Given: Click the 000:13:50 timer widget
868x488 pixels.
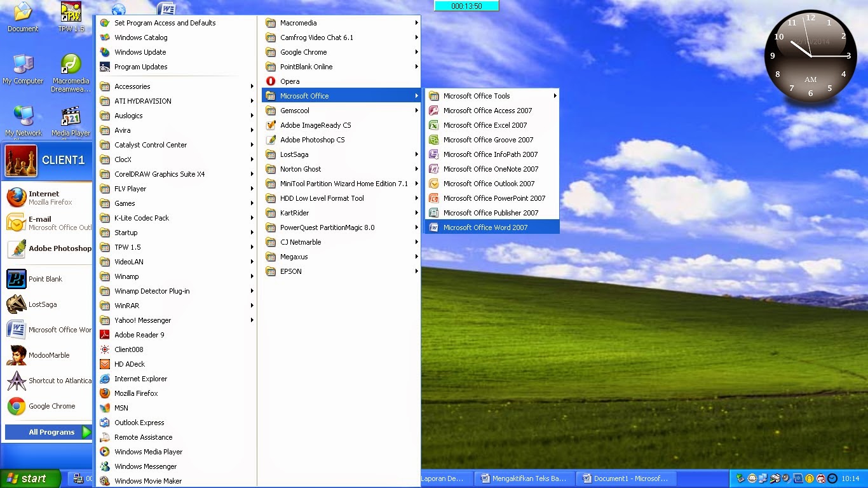Looking at the screenshot, I should [466, 6].
